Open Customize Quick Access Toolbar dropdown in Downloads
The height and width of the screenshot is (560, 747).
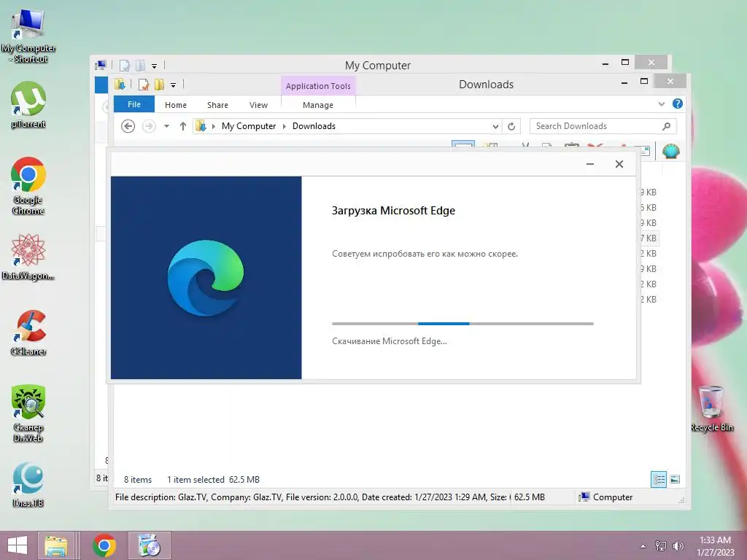[174, 85]
